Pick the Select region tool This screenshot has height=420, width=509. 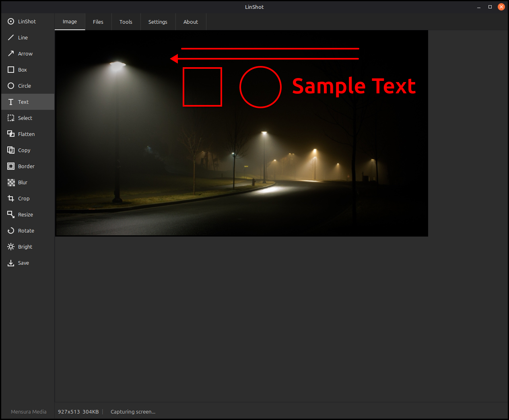[x=28, y=118]
